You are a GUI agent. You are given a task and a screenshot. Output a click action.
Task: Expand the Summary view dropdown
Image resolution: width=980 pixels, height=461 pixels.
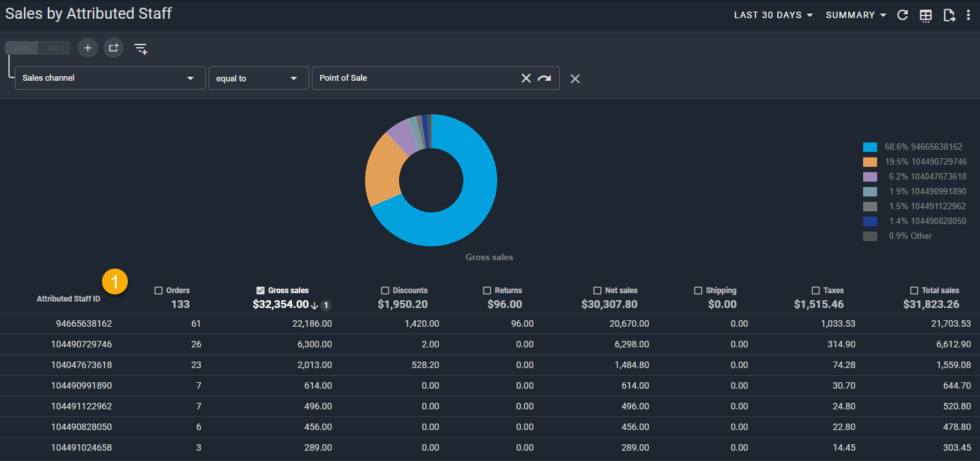click(856, 15)
